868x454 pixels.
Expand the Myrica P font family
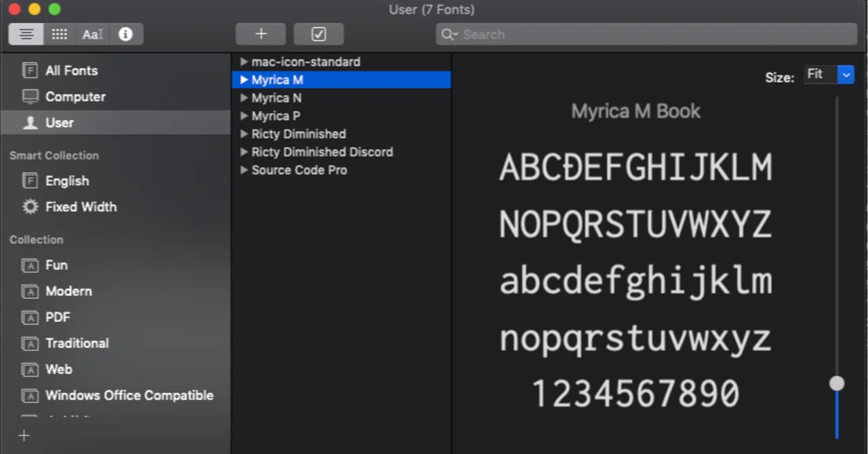coord(244,116)
